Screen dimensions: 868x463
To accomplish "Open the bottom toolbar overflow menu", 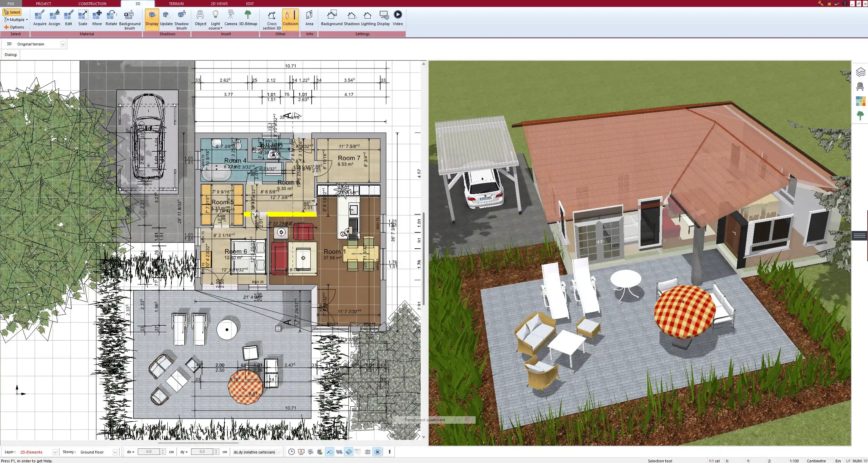I will click(390, 452).
